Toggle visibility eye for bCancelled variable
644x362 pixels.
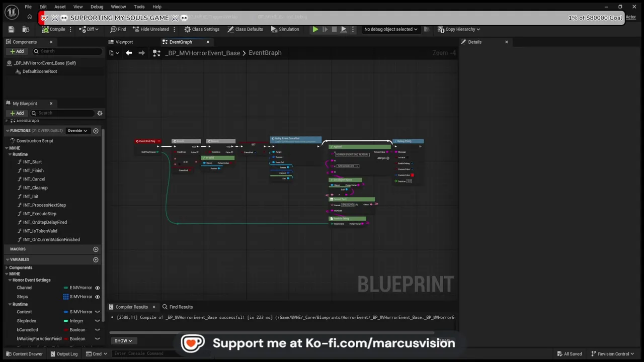(x=97, y=330)
